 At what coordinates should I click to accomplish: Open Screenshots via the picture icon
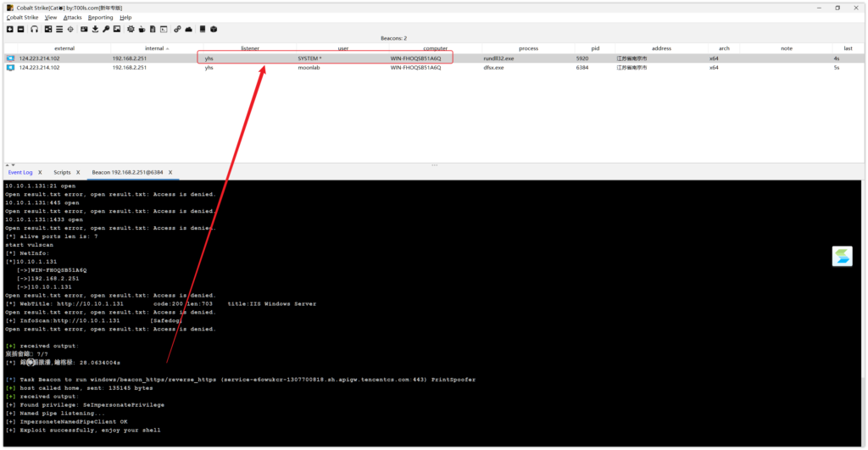117,30
